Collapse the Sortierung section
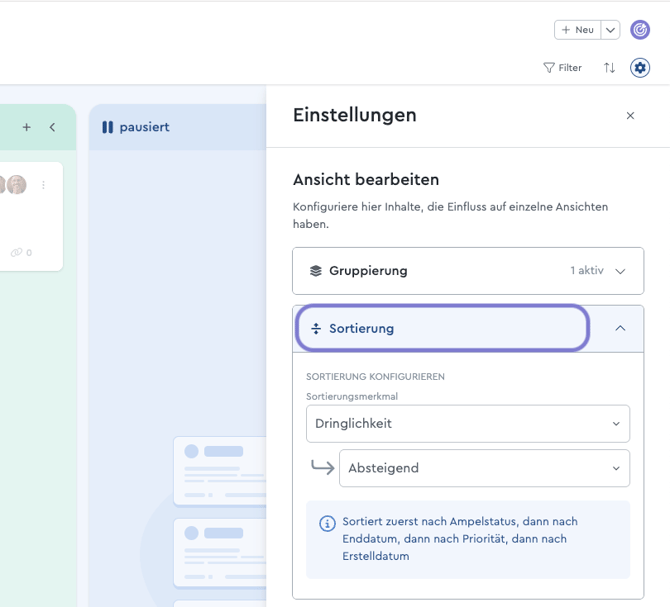This screenshot has height=607, width=670. (x=442, y=328)
